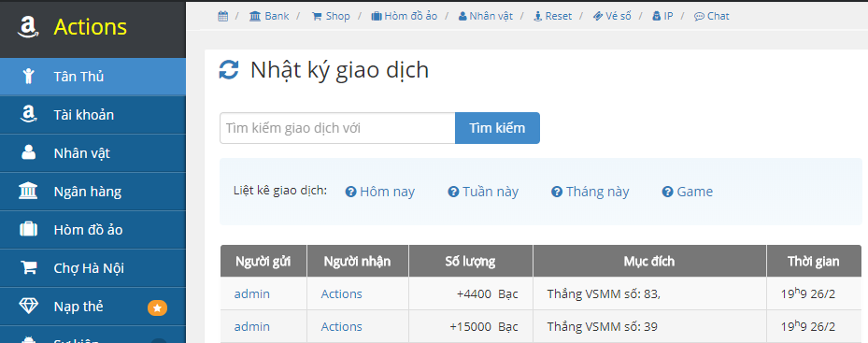Open Chat link in top navigation

tap(712, 16)
